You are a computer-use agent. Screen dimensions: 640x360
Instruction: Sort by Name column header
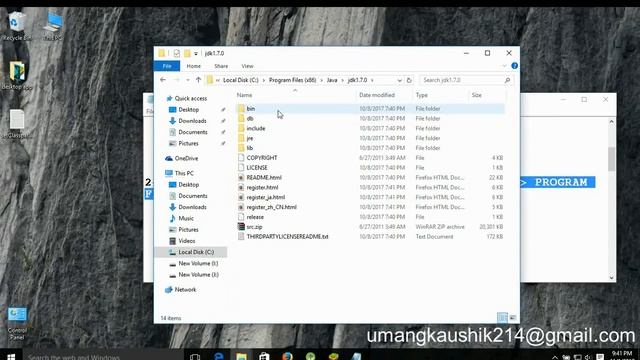tap(244, 95)
